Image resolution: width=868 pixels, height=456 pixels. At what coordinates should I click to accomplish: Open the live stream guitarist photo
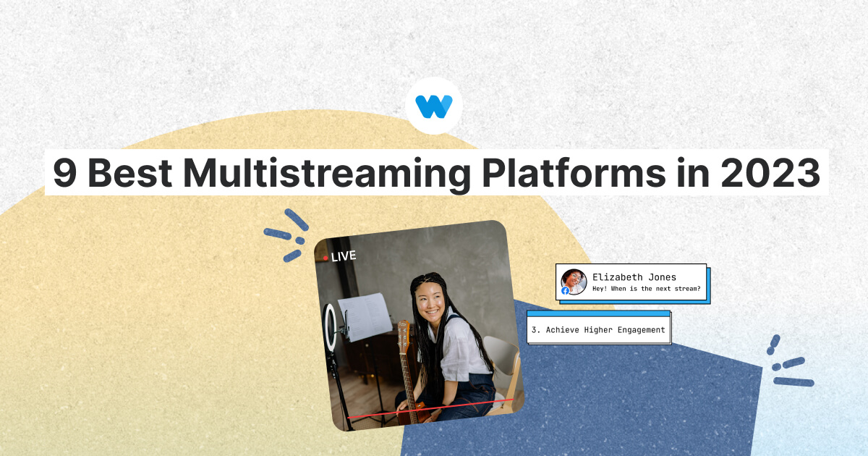pyautogui.click(x=420, y=326)
